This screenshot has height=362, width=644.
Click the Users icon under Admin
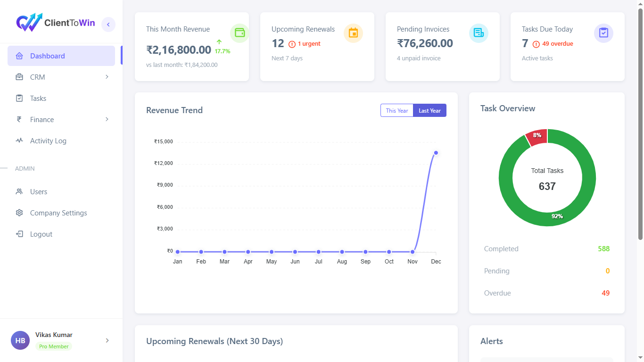[x=19, y=191]
